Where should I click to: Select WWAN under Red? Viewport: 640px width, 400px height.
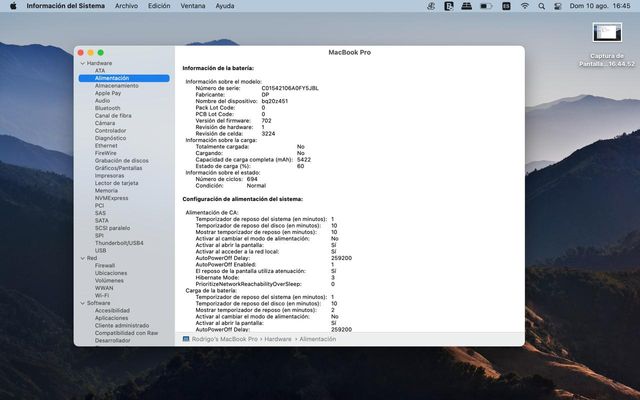pos(104,288)
